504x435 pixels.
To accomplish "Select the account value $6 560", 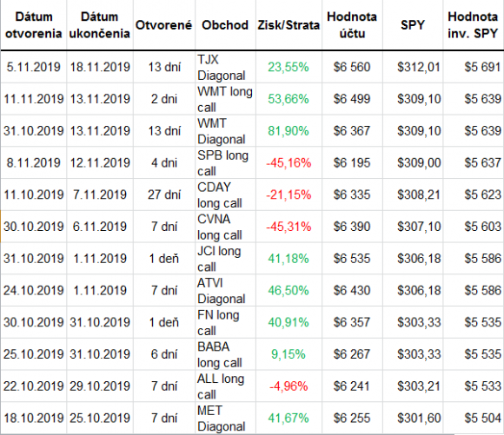I will coord(352,67).
